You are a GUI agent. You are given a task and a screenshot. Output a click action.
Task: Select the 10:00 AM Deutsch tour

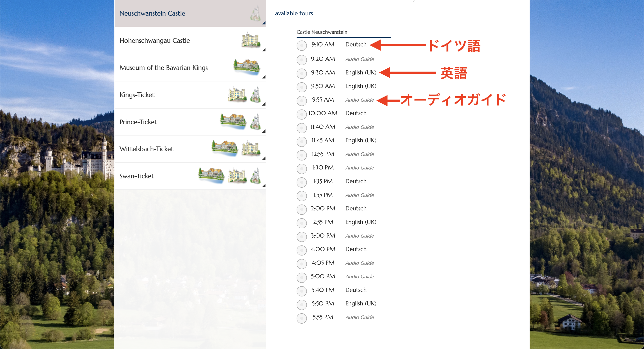pos(302,114)
